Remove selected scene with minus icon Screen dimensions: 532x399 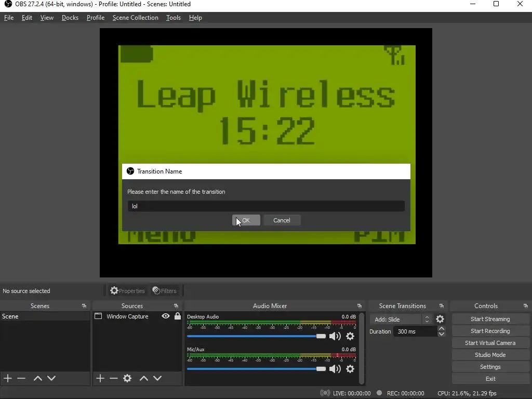click(x=21, y=378)
